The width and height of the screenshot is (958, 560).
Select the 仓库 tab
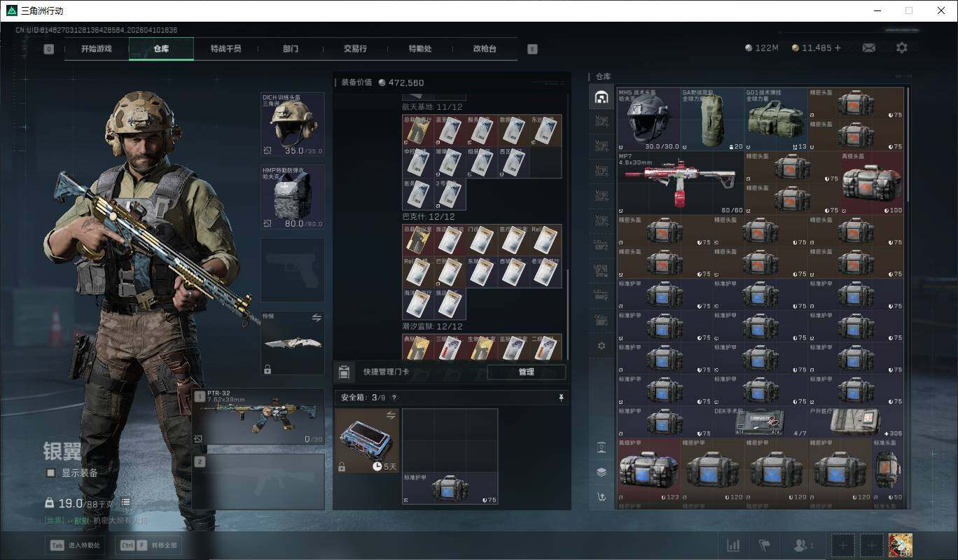[161, 49]
